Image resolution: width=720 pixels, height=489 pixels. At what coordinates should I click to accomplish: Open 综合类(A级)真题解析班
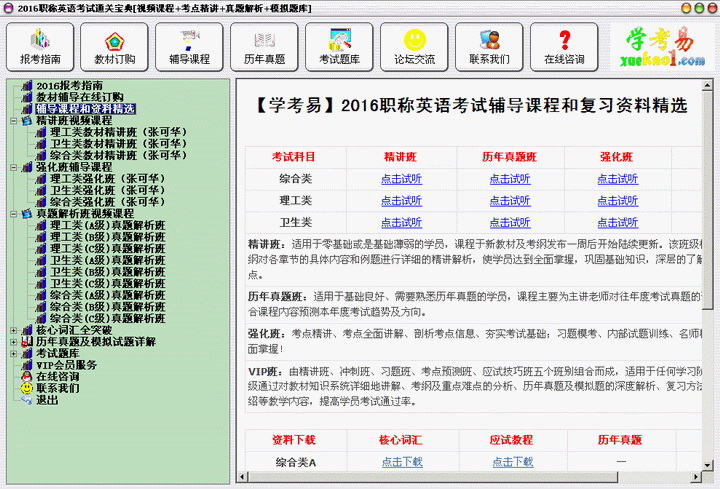click(x=107, y=295)
